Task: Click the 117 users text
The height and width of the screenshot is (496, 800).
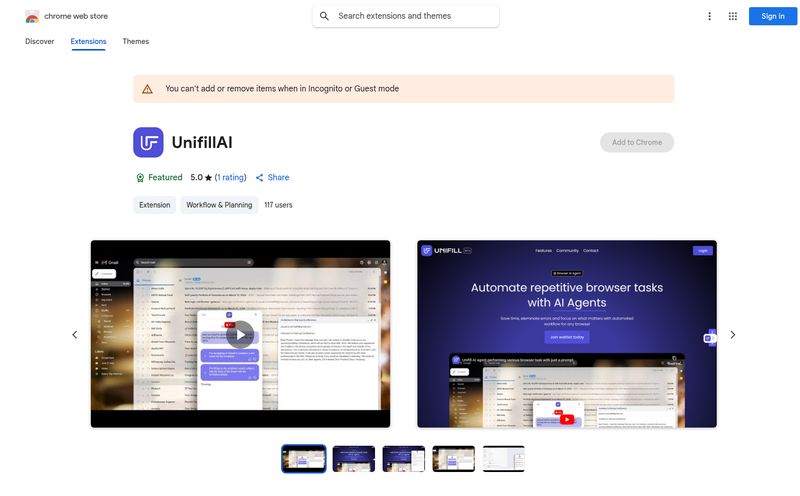Action: pyautogui.click(x=279, y=205)
